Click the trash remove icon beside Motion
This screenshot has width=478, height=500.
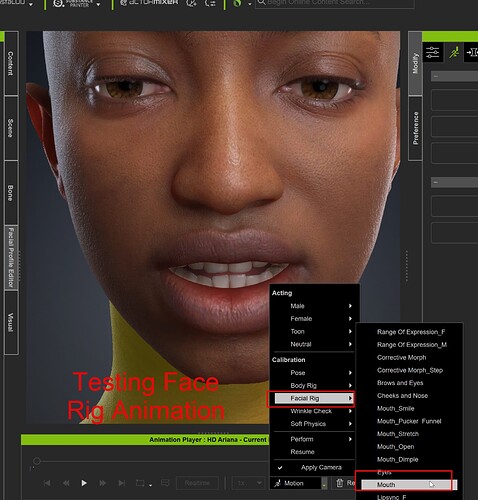coord(339,483)
